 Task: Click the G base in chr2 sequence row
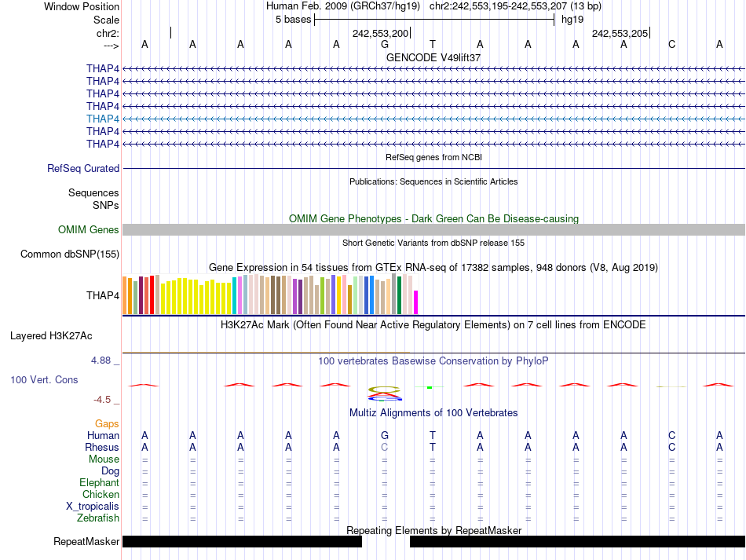(x=384, y=44)
